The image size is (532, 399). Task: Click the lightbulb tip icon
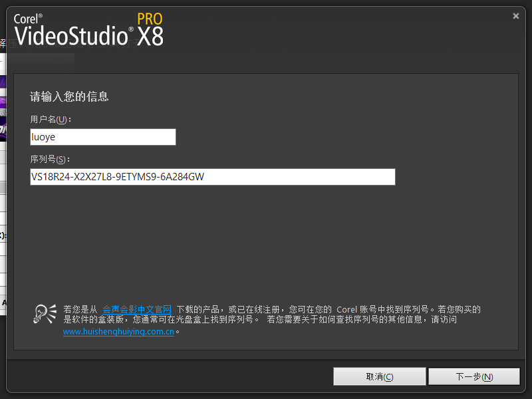pyautogui.click(x=45, y=313)
